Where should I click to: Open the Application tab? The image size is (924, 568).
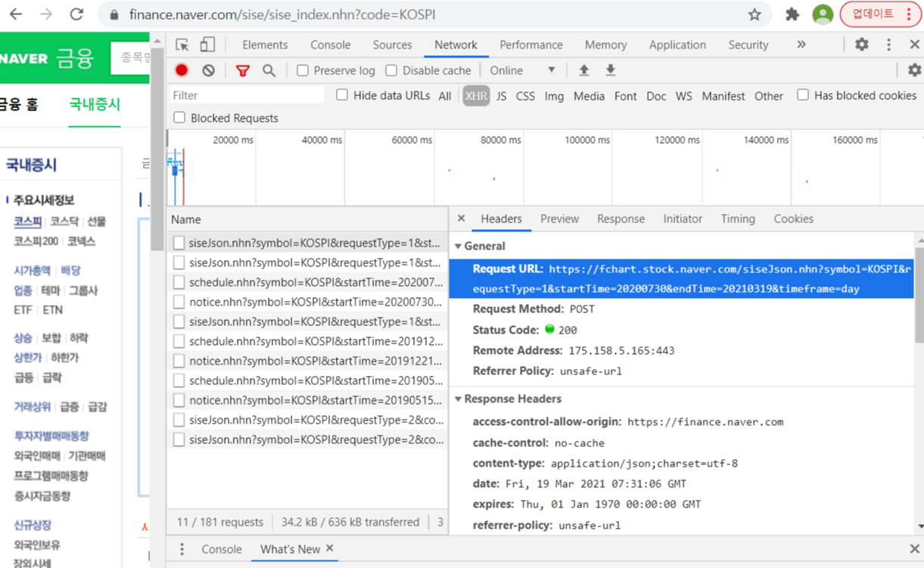coord(677,45)
